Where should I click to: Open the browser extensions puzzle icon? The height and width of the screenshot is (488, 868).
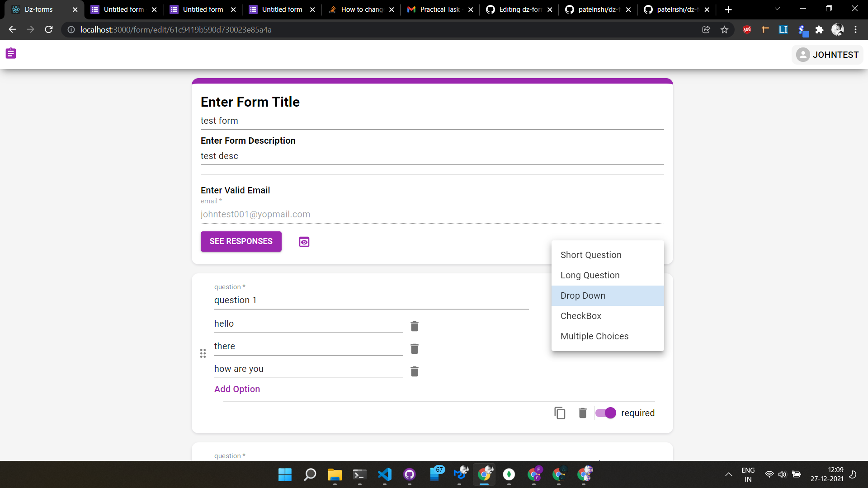(820, 29)
